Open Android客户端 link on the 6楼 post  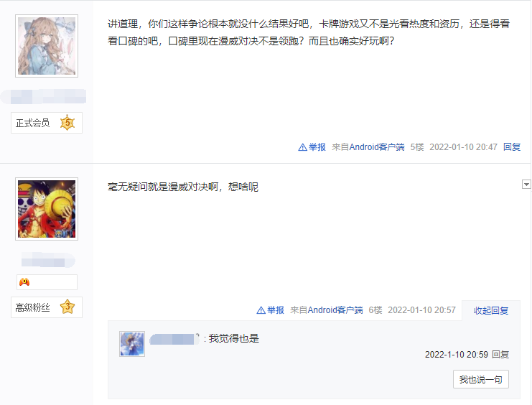(335, 310)
